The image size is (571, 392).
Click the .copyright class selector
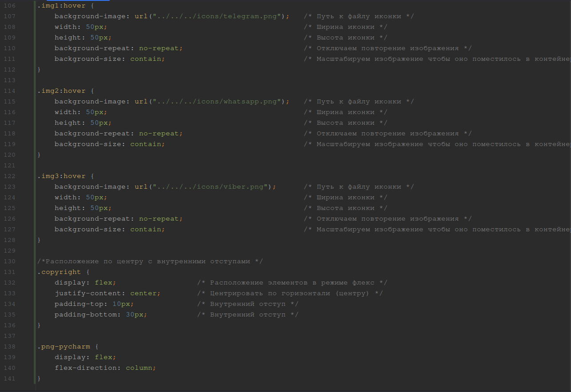(x=59, y=272)
